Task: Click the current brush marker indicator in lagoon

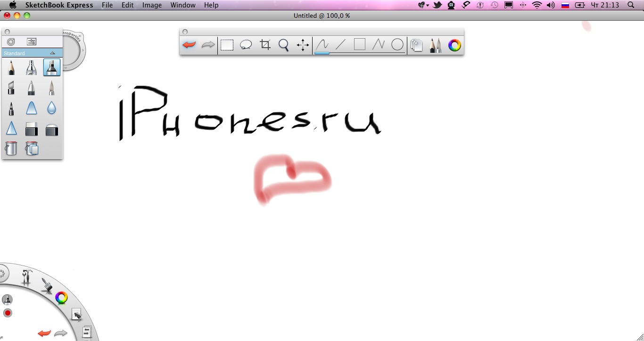Action: (7, 299)
